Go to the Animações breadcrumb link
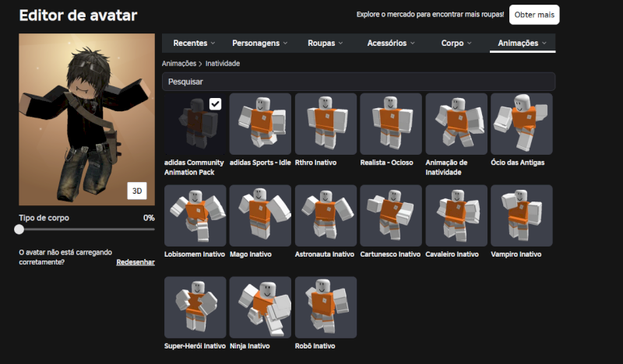The height and width of the screenshot is (364, 623). tap(179, 64)
